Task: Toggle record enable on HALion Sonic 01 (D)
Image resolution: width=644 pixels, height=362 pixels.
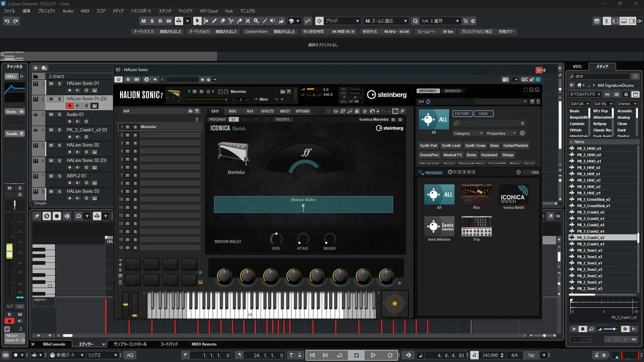Action: click(x=69, y=106)
